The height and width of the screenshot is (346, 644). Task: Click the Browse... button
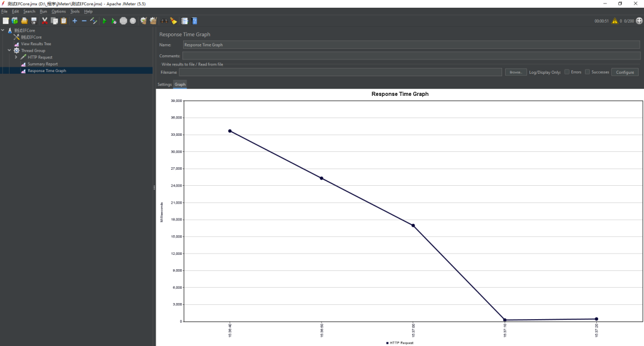click(x=516, y=72)
